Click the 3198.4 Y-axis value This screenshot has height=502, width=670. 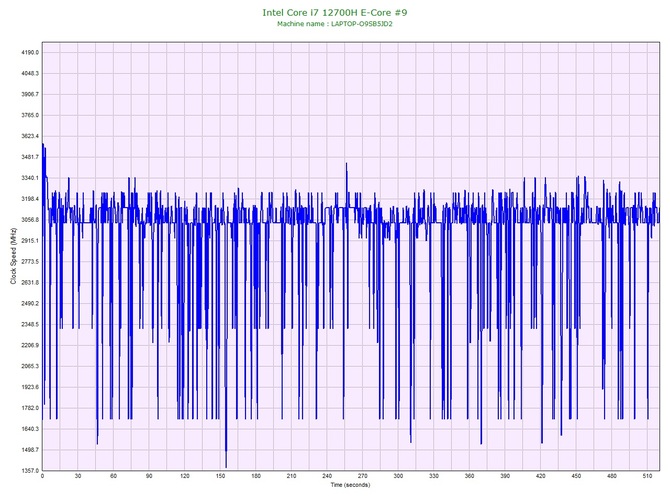click(x=30, y=199)
